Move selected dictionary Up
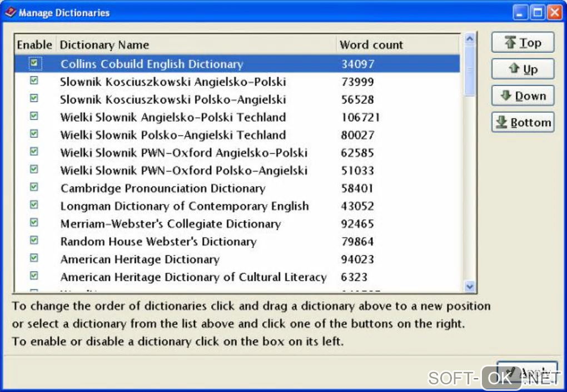 coord(523,69)
